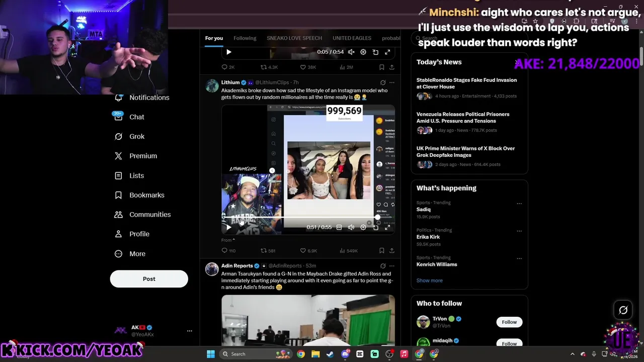
Task: Open more options on Lithium's post
Action: (x=392, y=82)
